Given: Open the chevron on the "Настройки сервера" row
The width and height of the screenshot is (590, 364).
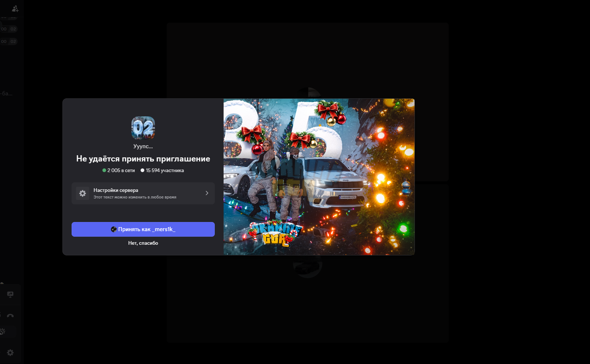Looking at the screenshot, I should click(207, 193).
